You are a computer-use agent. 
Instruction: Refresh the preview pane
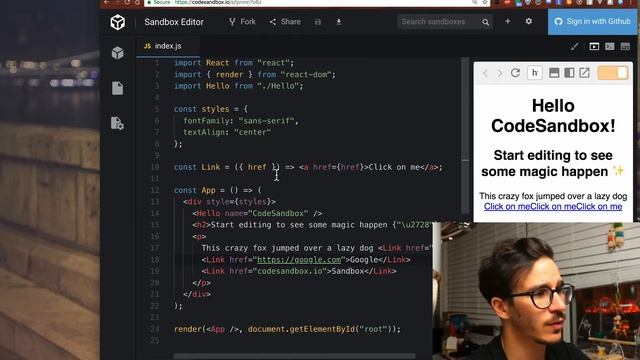[515, 73]
